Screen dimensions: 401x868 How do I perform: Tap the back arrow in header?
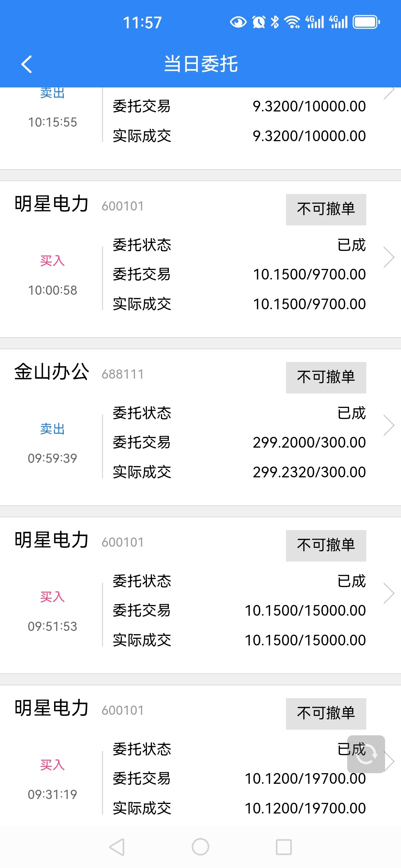coord(27,64)
